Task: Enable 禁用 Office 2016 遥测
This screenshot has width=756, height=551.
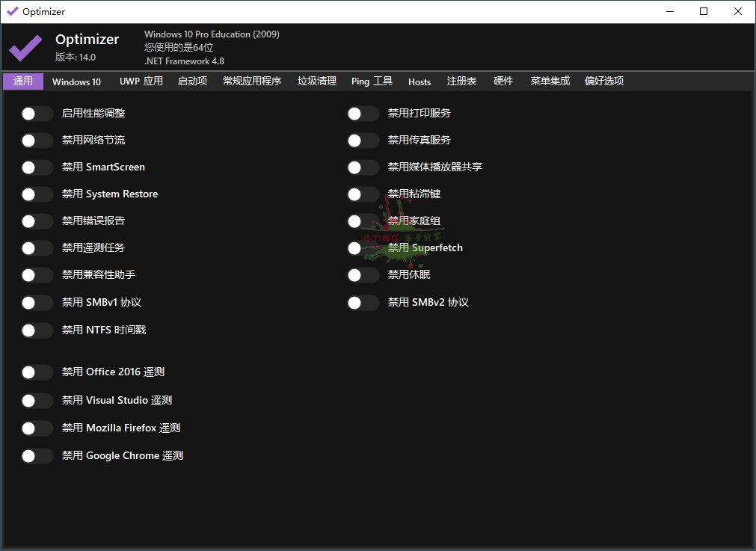Action: point(37,372)
